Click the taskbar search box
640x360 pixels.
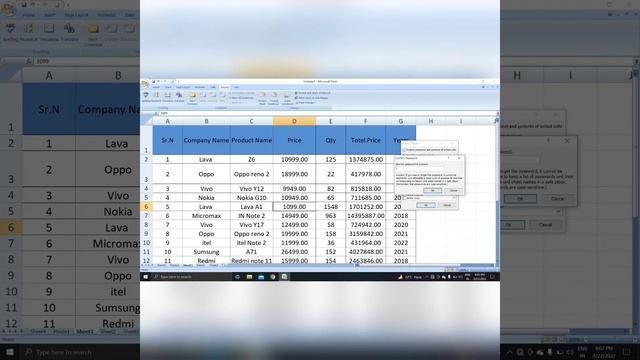191,277
